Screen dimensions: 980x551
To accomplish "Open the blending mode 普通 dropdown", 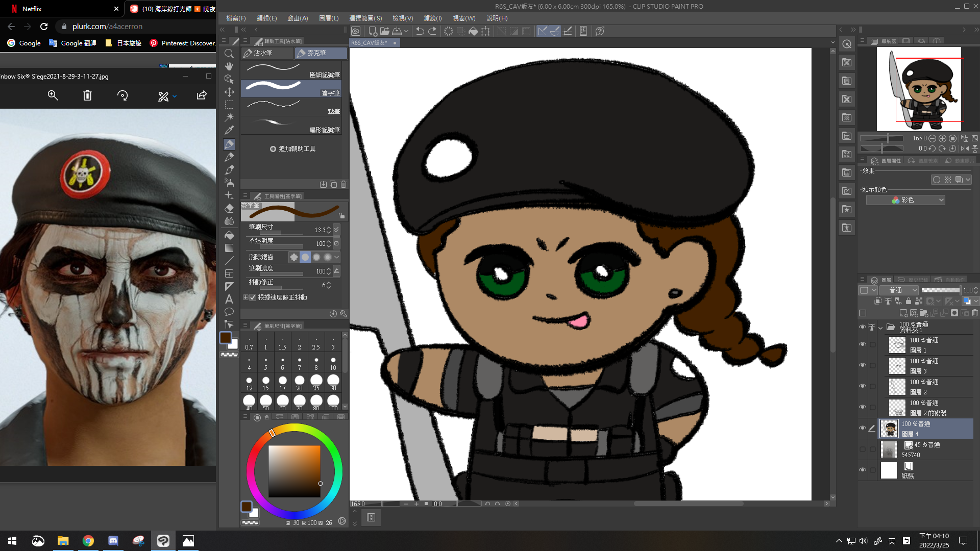I will point(900,290).
